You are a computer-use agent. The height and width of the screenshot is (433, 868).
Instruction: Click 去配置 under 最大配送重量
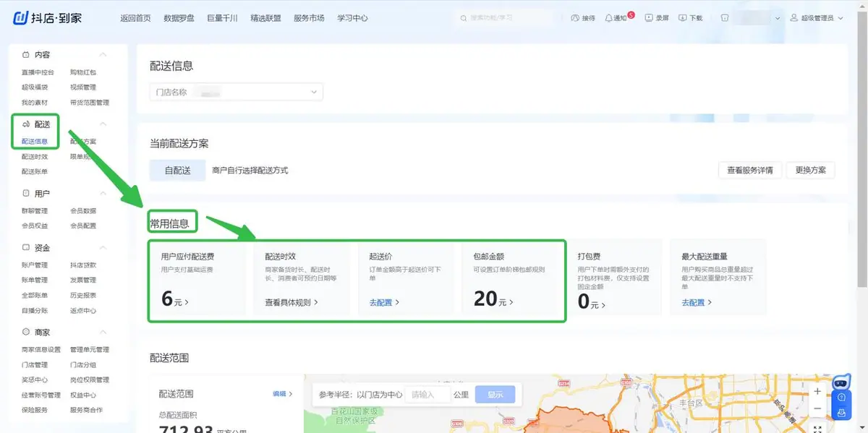[x=697, y=302]
